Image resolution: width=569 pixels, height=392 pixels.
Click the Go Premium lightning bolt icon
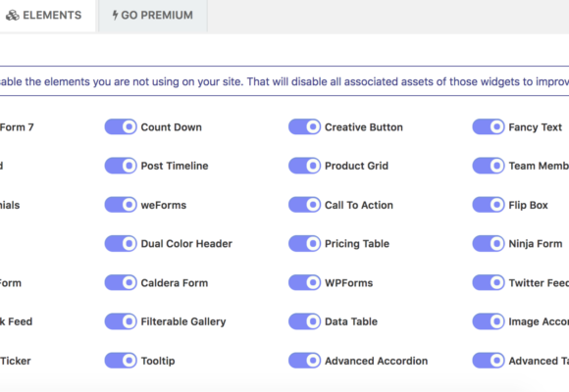coord(115,16)
